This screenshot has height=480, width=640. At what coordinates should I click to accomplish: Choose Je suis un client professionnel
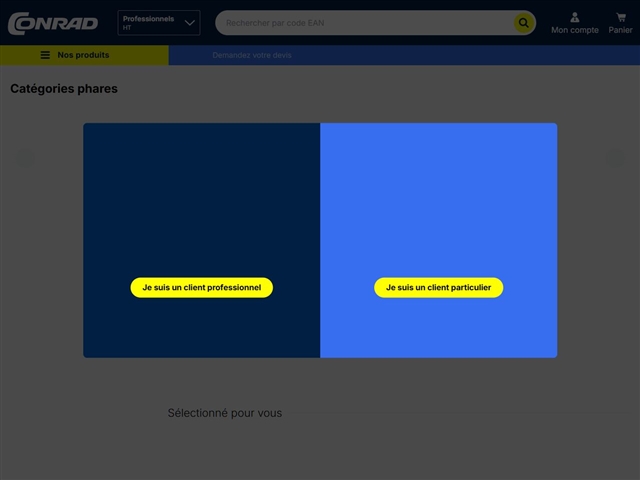202,287
